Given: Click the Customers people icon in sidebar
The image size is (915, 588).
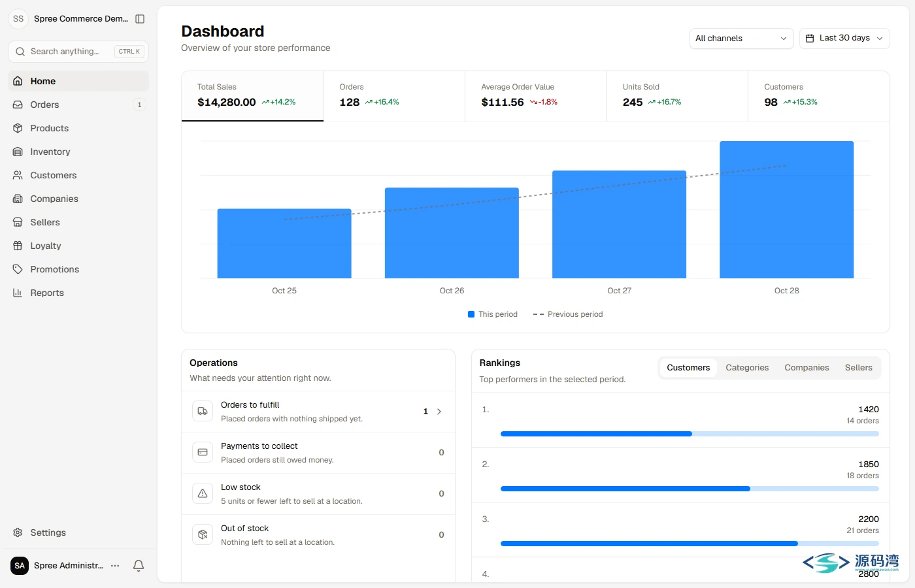Looking at the screenshot, I should 18,175.
